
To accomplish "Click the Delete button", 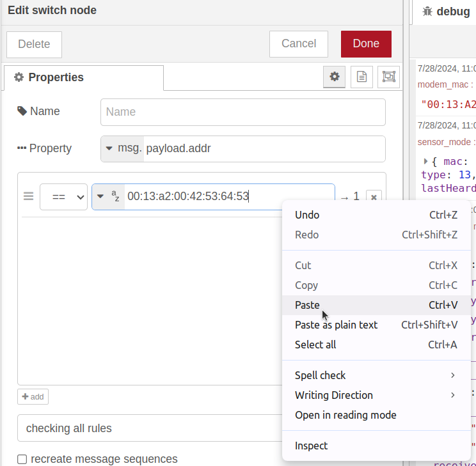I will pyautogui.click(x=34, y=44).
